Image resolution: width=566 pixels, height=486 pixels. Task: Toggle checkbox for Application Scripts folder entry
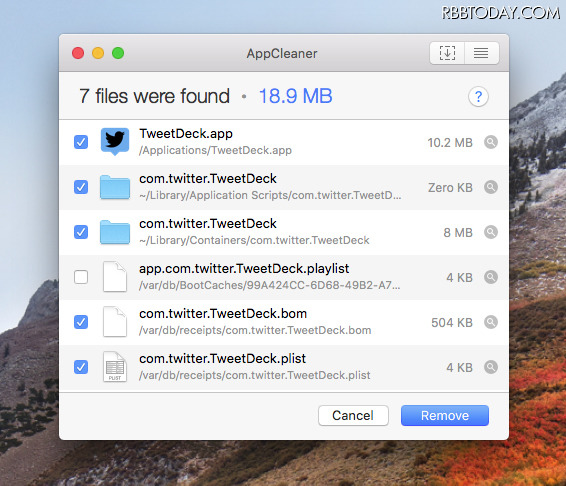click(81, 187)
